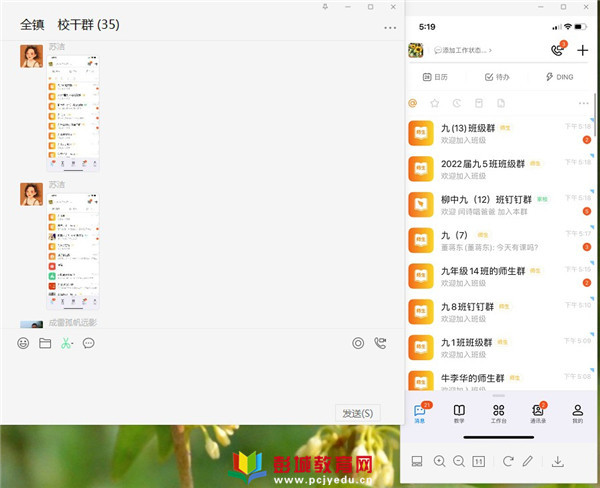Edit the image with the pencil icon
The height and width of the screenshot is (488, 600).
(x=528, y=461)
